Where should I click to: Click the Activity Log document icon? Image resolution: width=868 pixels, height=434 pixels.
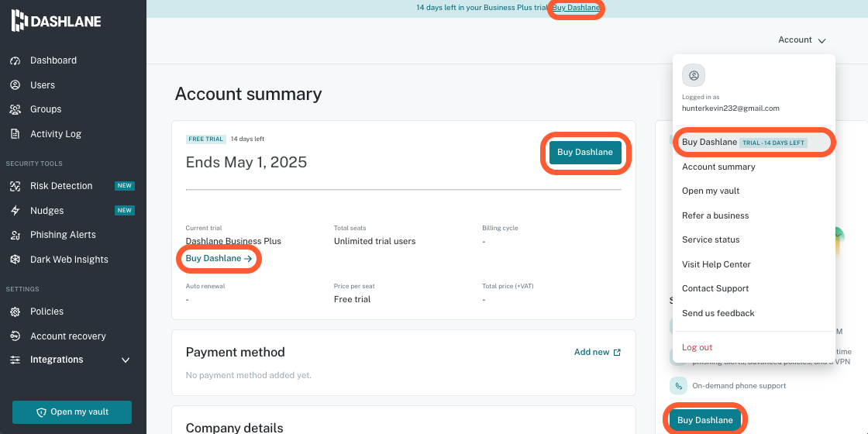(x=15, y=134)
